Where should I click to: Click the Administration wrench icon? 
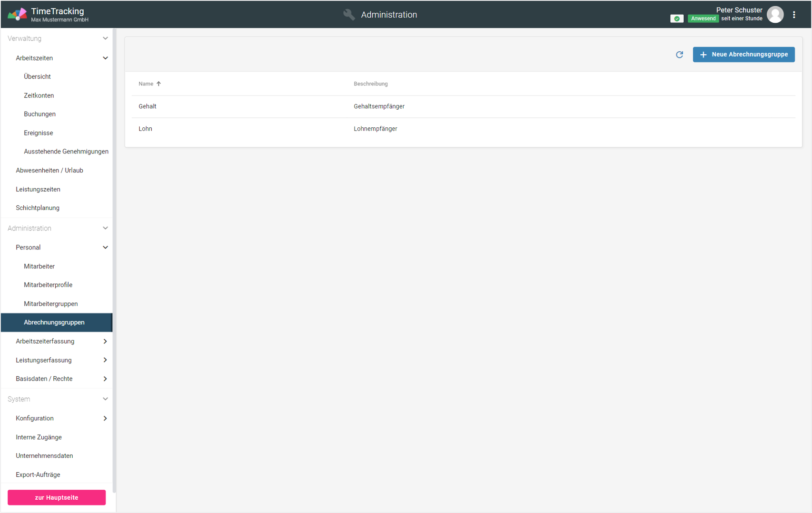pos(349,15)
